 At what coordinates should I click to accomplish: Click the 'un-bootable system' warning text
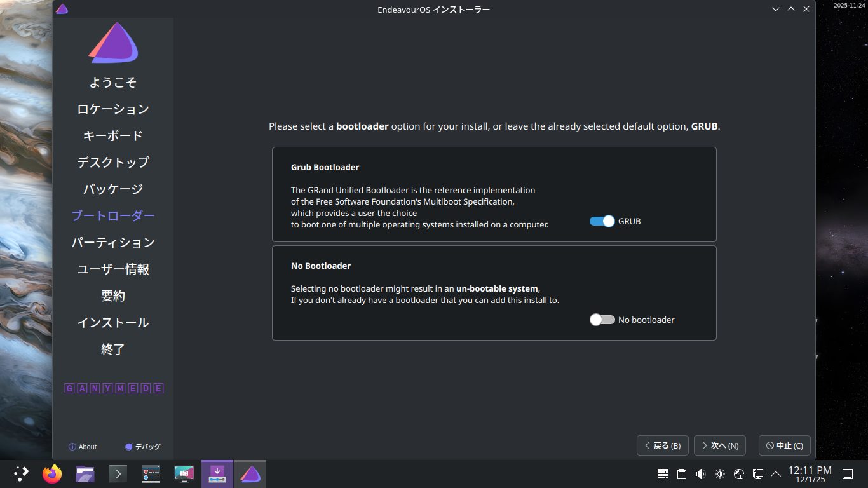click(497, 288)
